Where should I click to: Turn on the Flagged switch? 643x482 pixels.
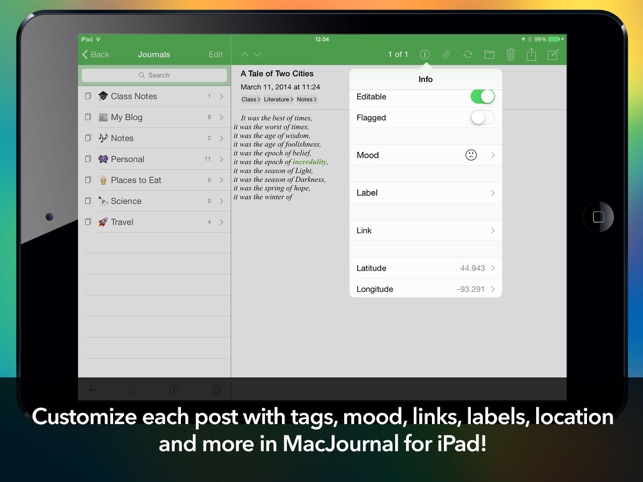(x=483, y=118)
